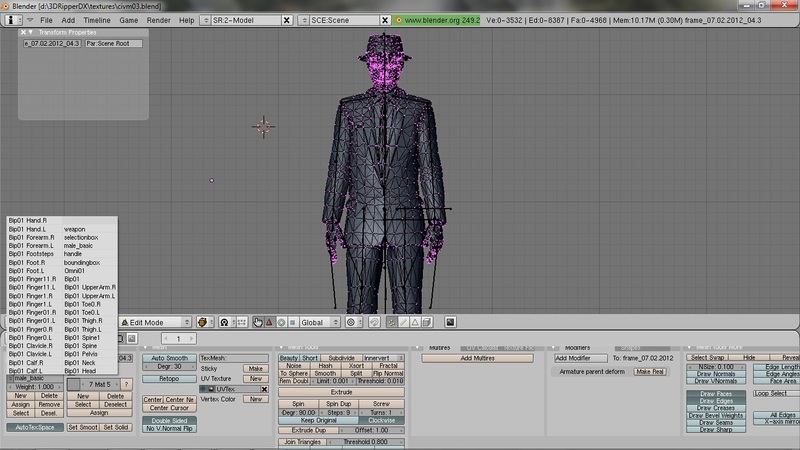The image size is (800, 450).
Task: Open the File menu
Action: [46, 20]
